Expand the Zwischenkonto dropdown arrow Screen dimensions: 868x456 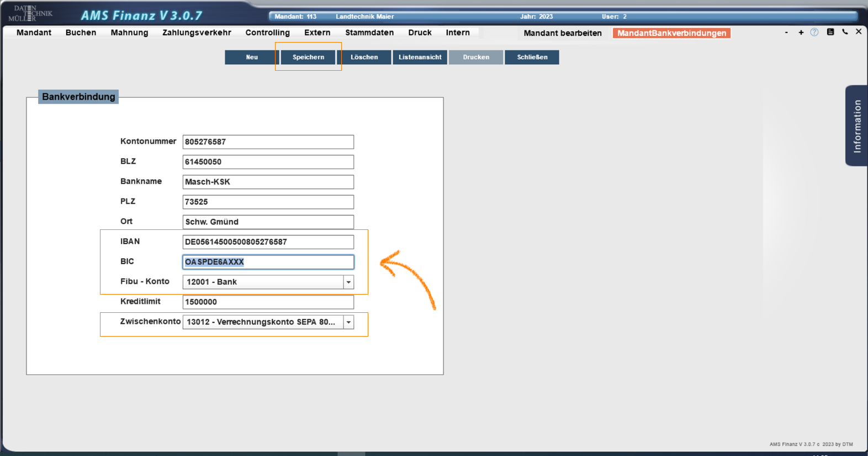click(348, 322)
